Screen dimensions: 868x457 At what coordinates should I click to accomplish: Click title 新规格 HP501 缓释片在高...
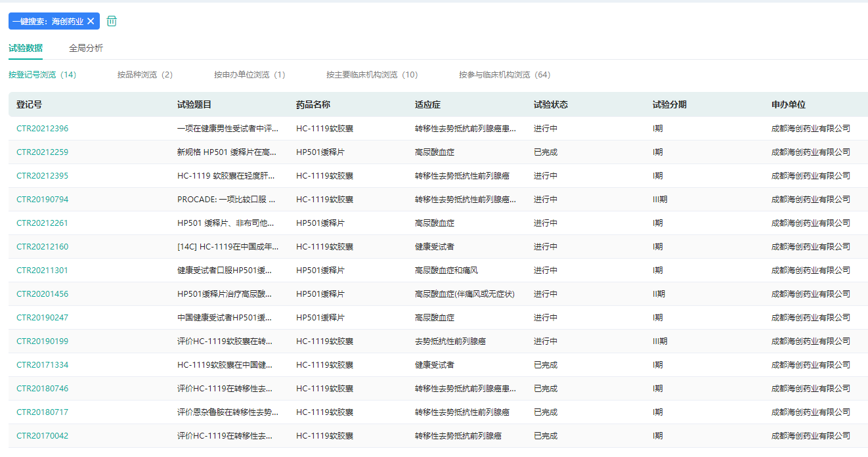[x=228, y=152]
